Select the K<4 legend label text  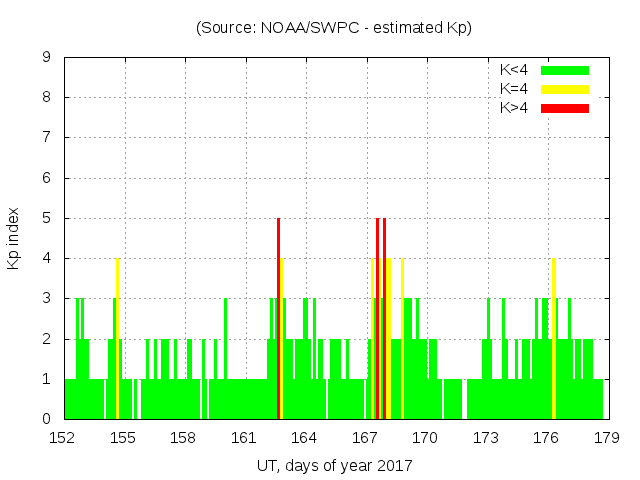pyautogui.click(x=514, y=70)
